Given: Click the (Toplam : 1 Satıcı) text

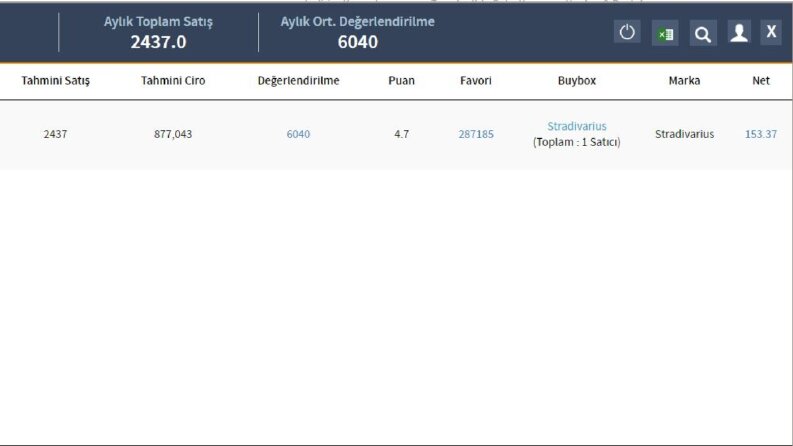Looking at the screenshot, I should pyautogui.click(x=577, y=142).
